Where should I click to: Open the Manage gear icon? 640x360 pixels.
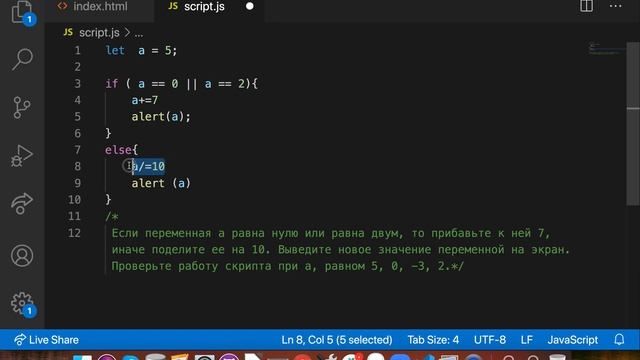(22, 304)
